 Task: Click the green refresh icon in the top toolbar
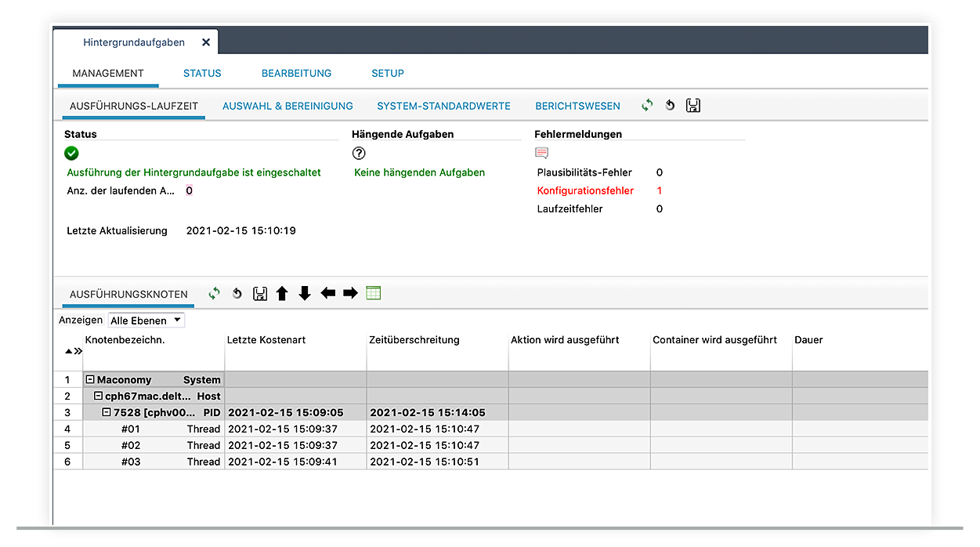(646, 104)
